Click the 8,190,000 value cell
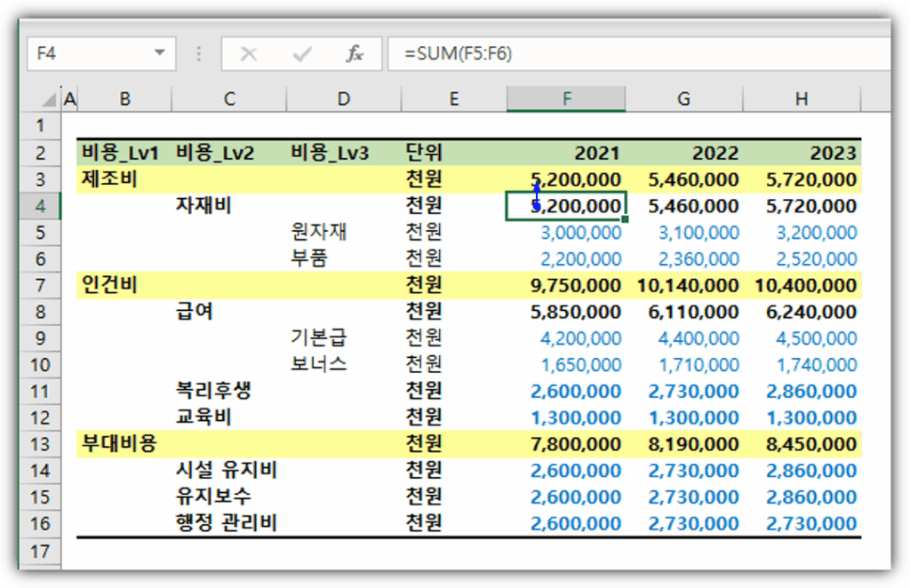Viewport: 910px width, 588px height. pos(683,444)
